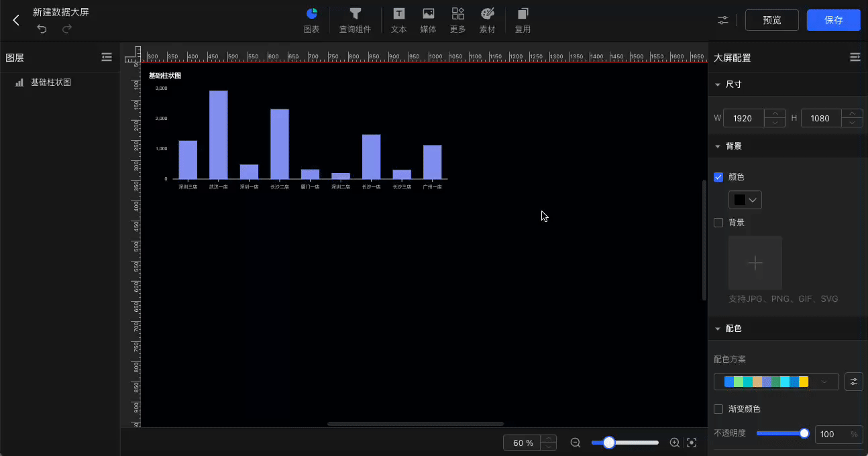Open the 图层 panel hamburger menu
Image resolution: width=868 pixels, height=456 pixels.
pyautogui.click(x=107, y=57)
